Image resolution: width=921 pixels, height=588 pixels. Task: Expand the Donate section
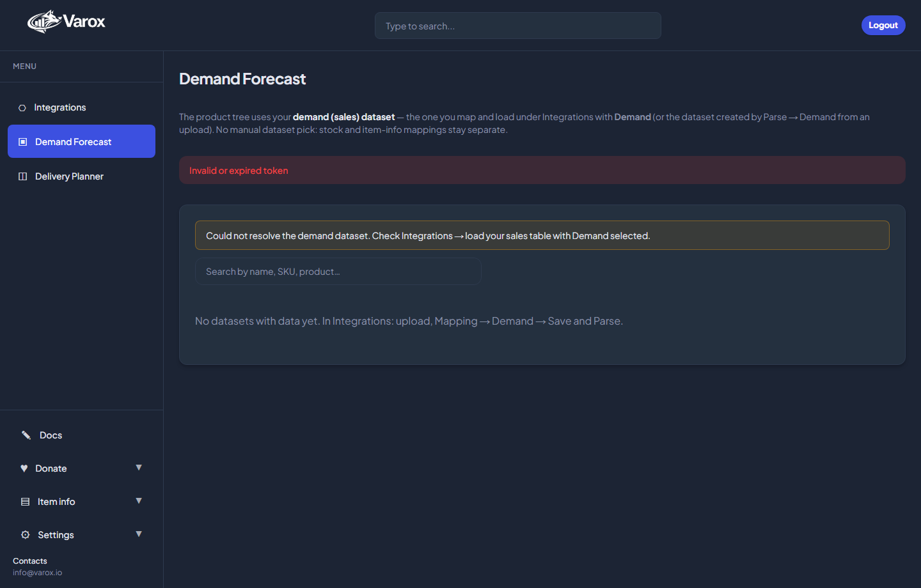tap(138, 468)
